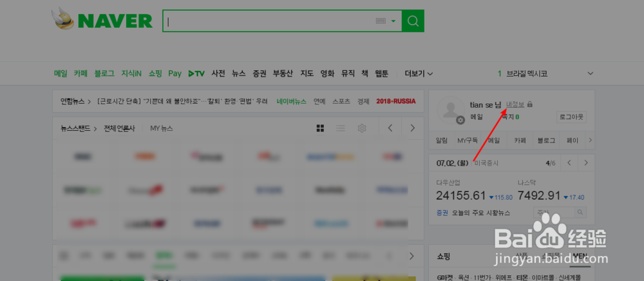Screen dimensions: 644x281
Task: Go to next stock widget page
Action: (x=586, y=162)
